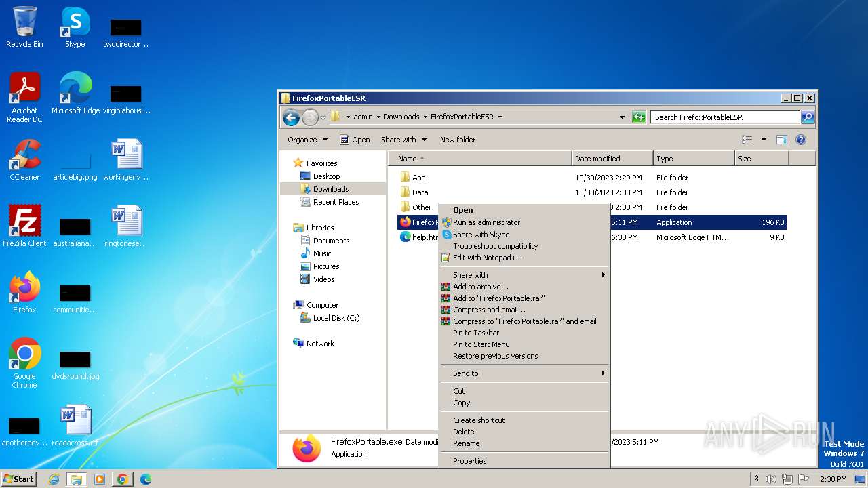Choose Open at top of context menu
868x488 pixels.
click(524, 210)
